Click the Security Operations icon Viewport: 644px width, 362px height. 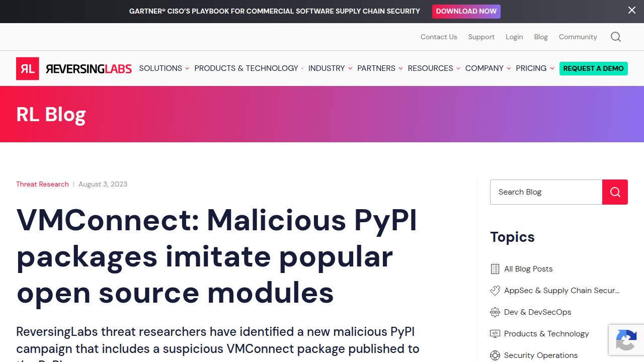coord(495,355)
